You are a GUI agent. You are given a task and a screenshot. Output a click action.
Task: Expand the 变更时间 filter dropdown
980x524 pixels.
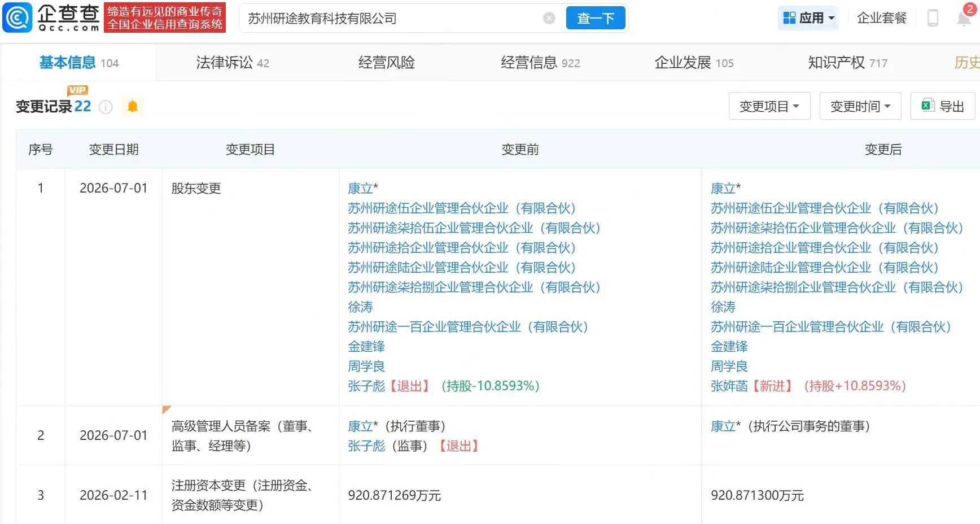tap(860, 106)
